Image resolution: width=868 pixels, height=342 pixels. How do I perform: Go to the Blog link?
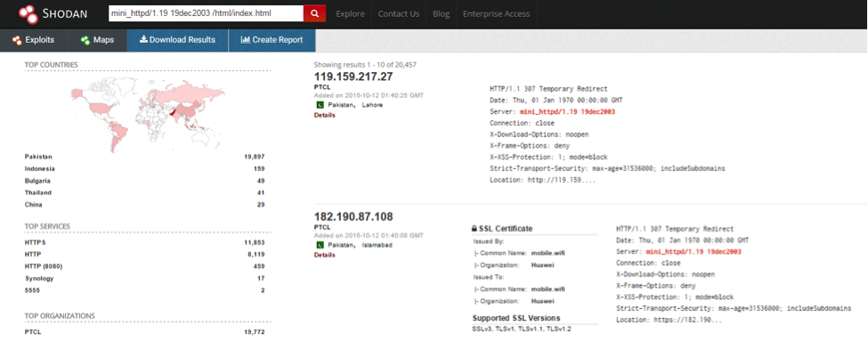441,14
